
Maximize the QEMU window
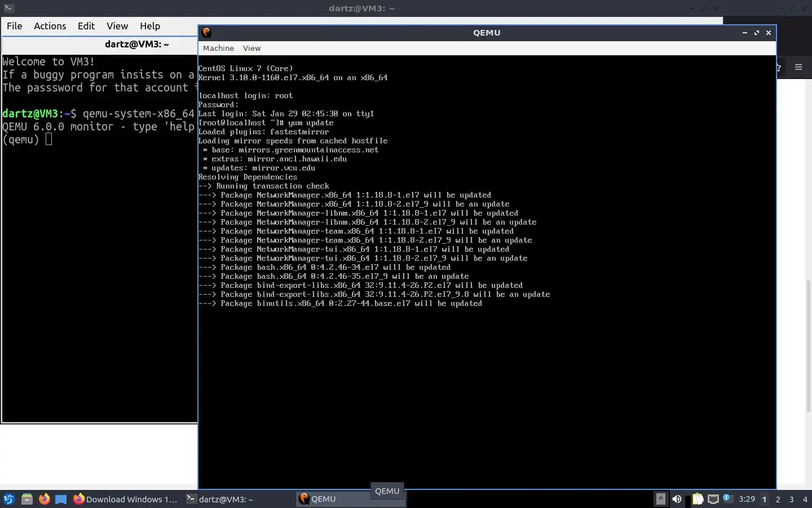coord(757,33)
